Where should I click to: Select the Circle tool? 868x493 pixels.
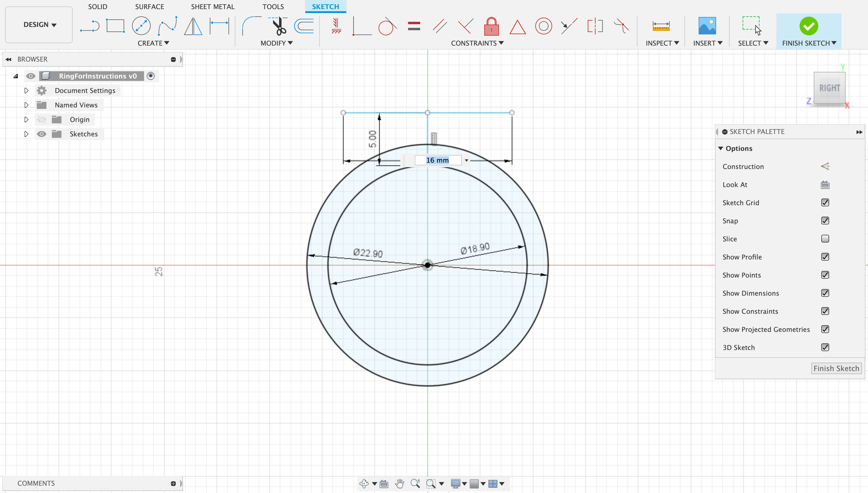141,25
